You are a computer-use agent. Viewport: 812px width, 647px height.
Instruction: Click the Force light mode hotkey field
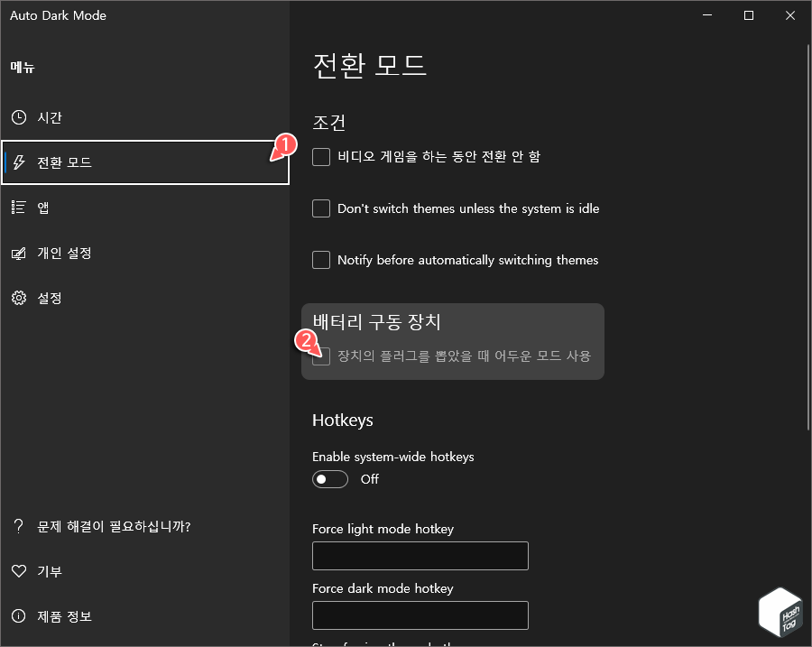(420, 556)
